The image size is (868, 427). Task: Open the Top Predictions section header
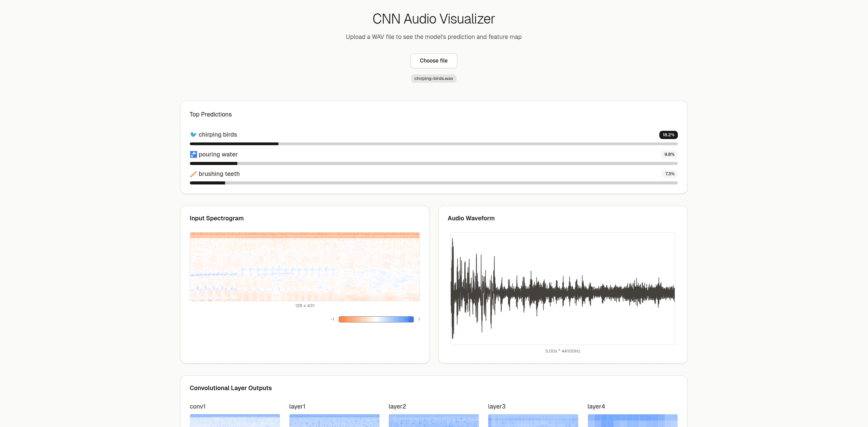[x=211, y=114]
